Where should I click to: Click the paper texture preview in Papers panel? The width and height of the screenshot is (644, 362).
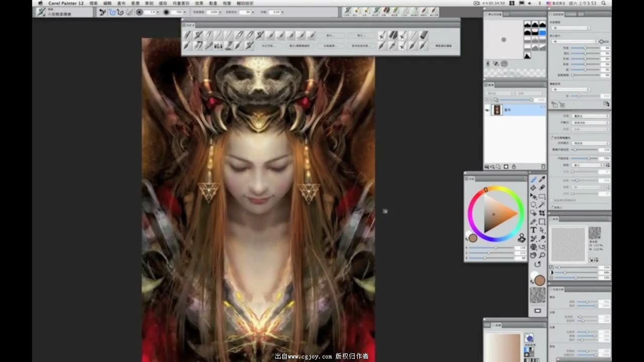point(568,243)
